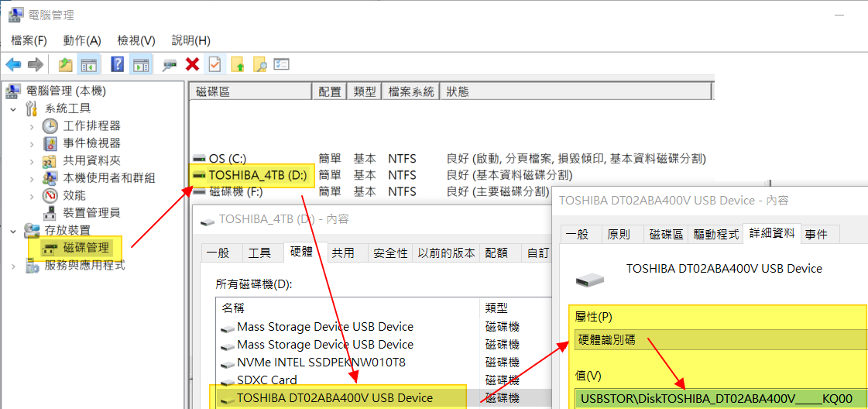
Task: Click the yellow page with magnifier icon
Action: click(259, 65)
